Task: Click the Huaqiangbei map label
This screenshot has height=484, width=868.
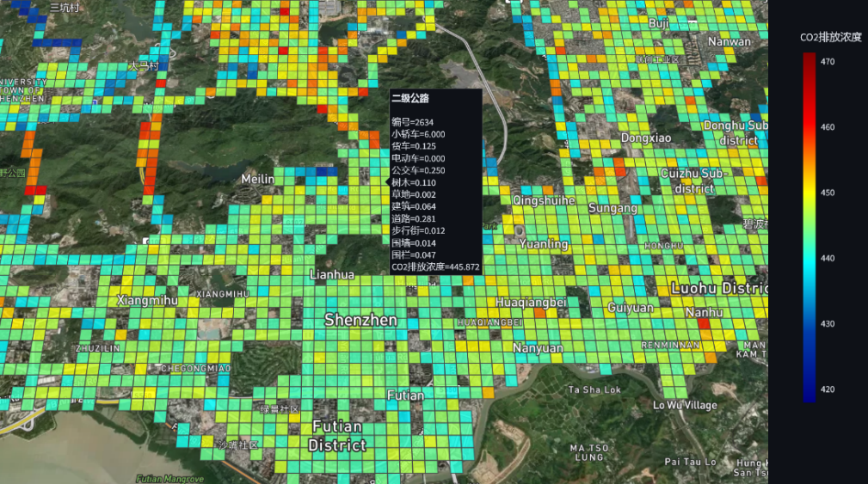Action: pyautogui.click(x=531, y=303)
